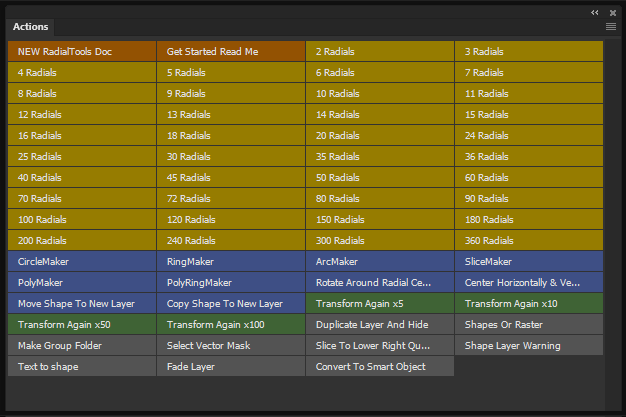Select 25 Radials action
626x417 pixels.
point(82,156)
